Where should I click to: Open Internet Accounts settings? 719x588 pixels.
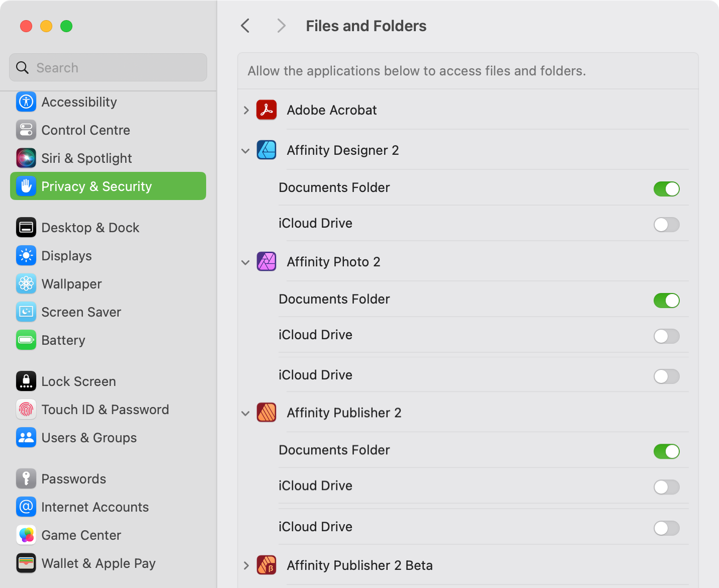pyautogui.click(x=95, y=507)
